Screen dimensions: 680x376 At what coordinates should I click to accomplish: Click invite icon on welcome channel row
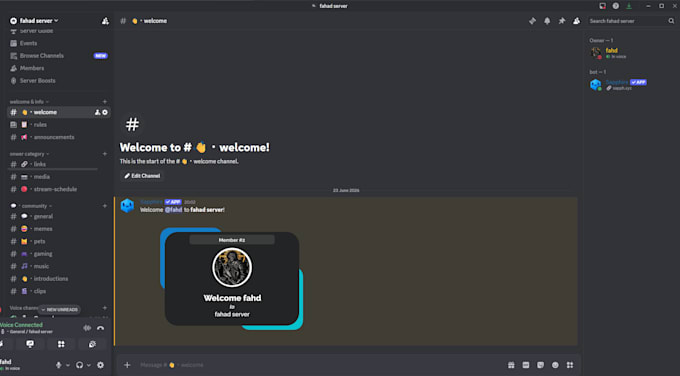coord(97,112)
